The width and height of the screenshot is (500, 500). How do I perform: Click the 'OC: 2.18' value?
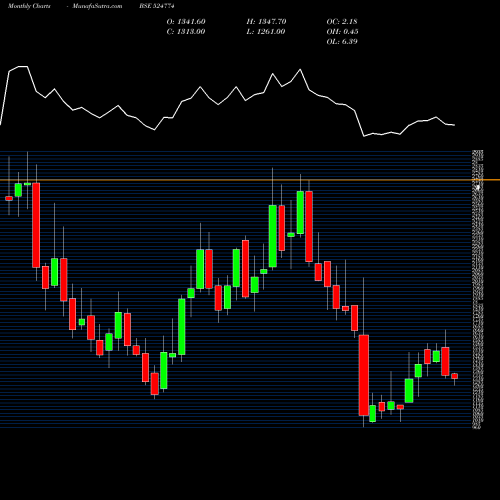(x=342, y=22)
